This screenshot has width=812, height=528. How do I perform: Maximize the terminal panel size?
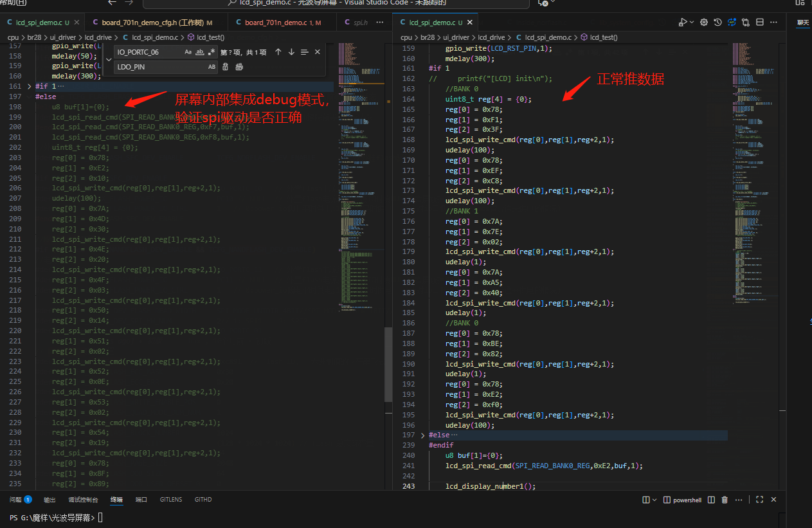click(x=759, y=500)
